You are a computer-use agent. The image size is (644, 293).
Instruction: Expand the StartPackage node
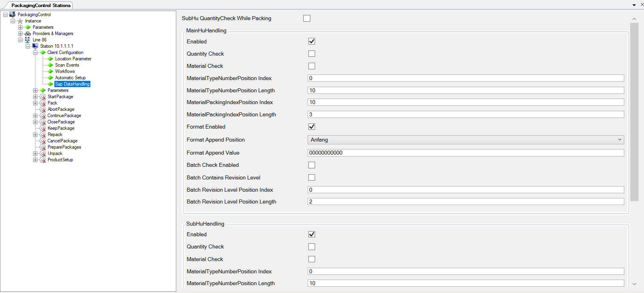pyautogui.click(x=35, y=97)
